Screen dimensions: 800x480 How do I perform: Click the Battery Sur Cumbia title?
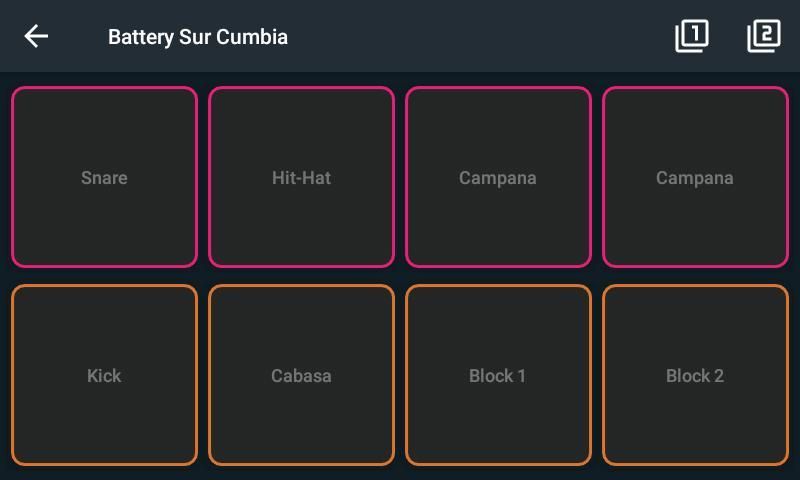tap(198, 37)
